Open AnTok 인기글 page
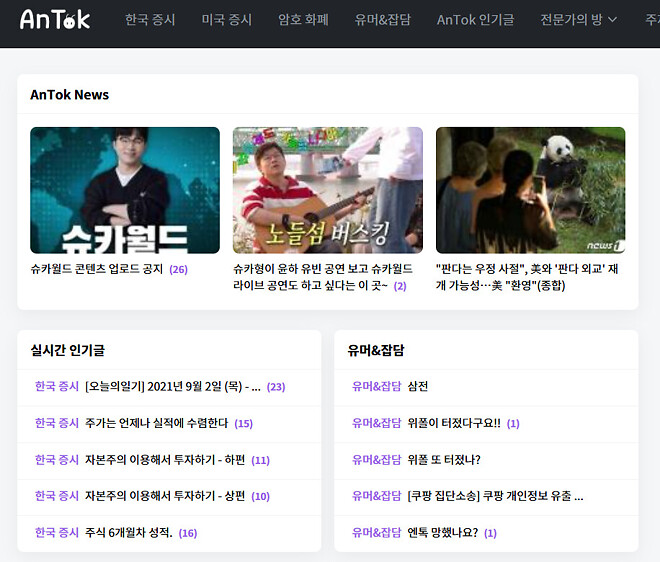Viewport: 660px width, 562px height. [x=475, y=20]
